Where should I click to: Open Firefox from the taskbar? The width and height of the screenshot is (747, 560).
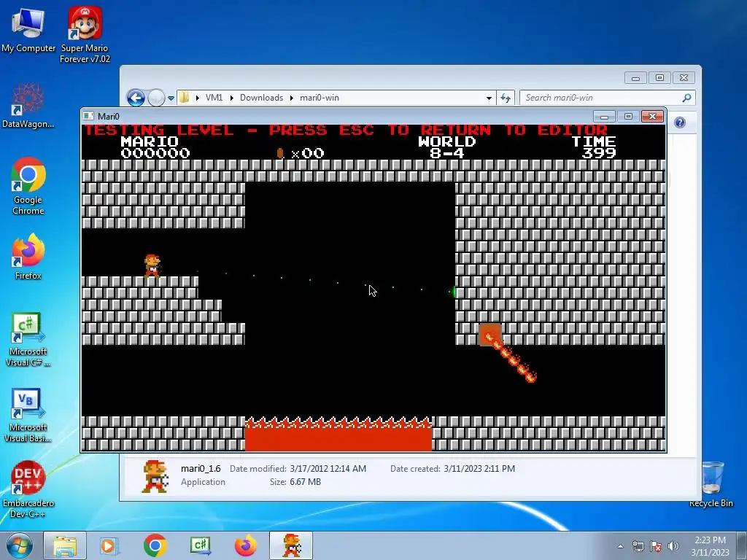click(245, 545)
